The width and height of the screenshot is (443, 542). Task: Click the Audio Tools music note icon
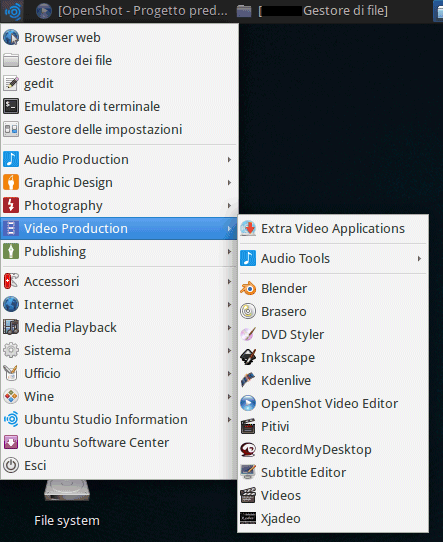pos(248,259)
